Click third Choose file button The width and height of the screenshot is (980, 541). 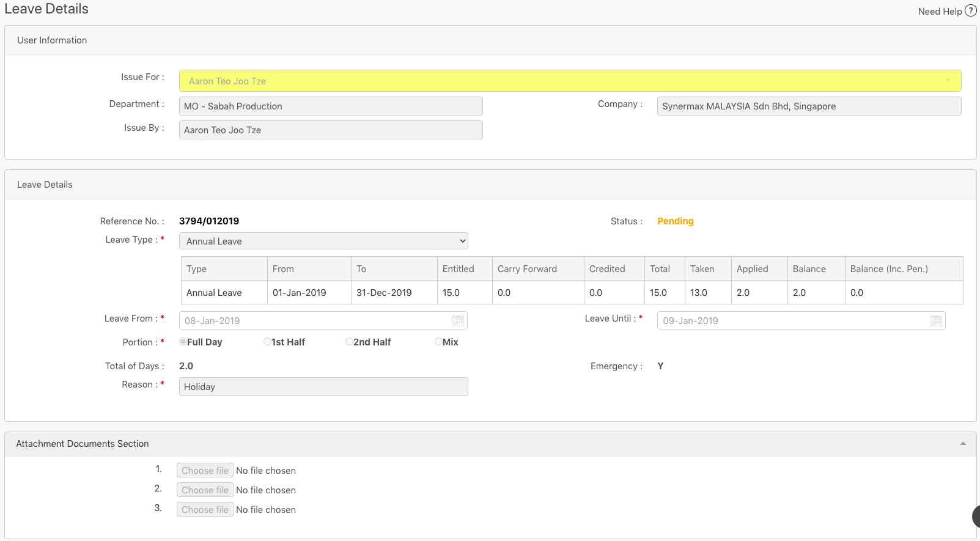[205, 509]
